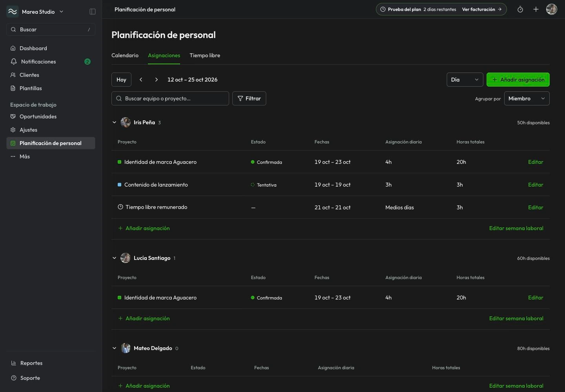Add assignment under Iris Peña
The width and height of the screenshot is (565, 392).
tap(144, 228)
